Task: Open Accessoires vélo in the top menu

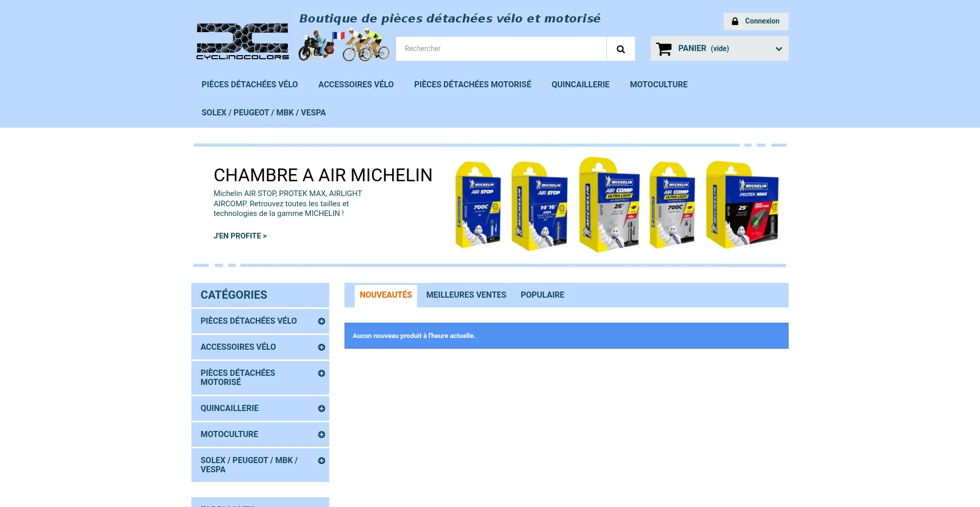Action: pyautogui.click(x=356, y=85)
